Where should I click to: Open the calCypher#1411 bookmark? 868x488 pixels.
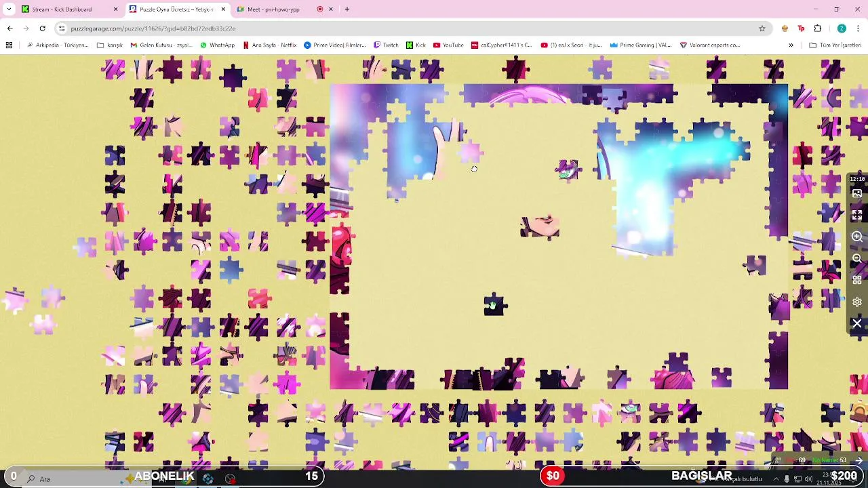tap(501, 45)
